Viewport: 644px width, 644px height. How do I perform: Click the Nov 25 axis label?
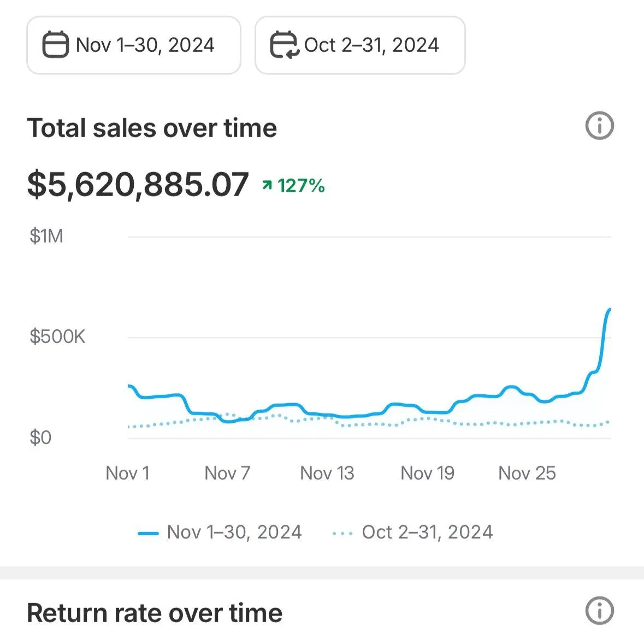tap(527, 473)
